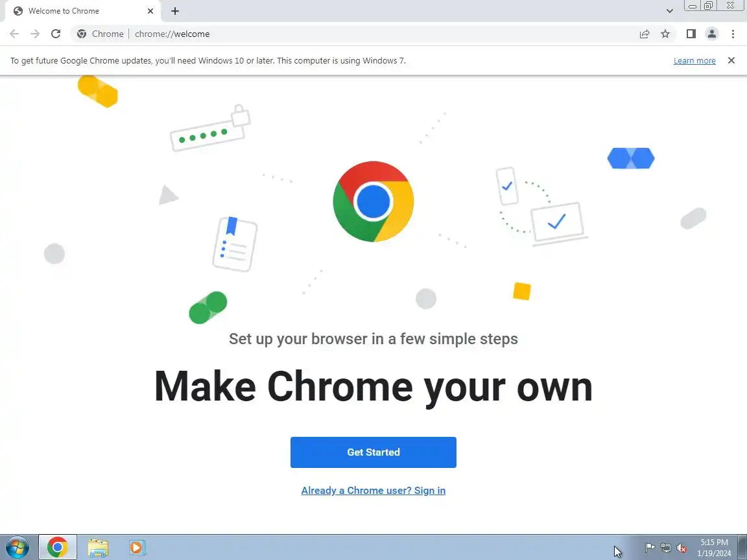This screenshot has height=560, width=747.
Task: Click Already a Chrome user? Sign in
Action: 373,491
